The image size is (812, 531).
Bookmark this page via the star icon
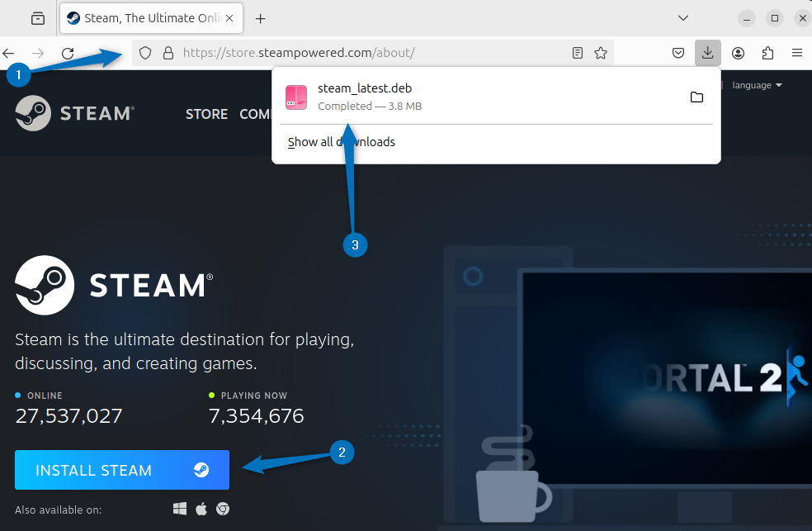601,52
